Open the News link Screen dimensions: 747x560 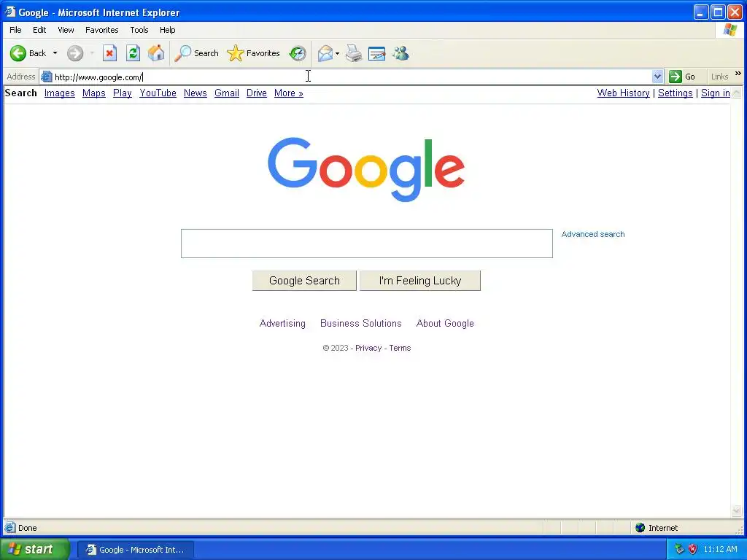(x=196, y=93)
